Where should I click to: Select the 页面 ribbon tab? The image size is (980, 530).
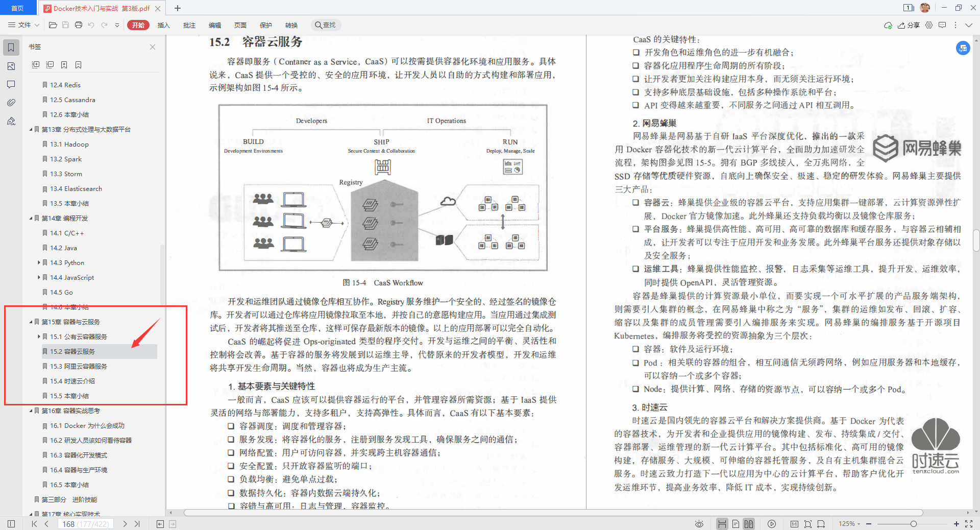coord(240,25)
